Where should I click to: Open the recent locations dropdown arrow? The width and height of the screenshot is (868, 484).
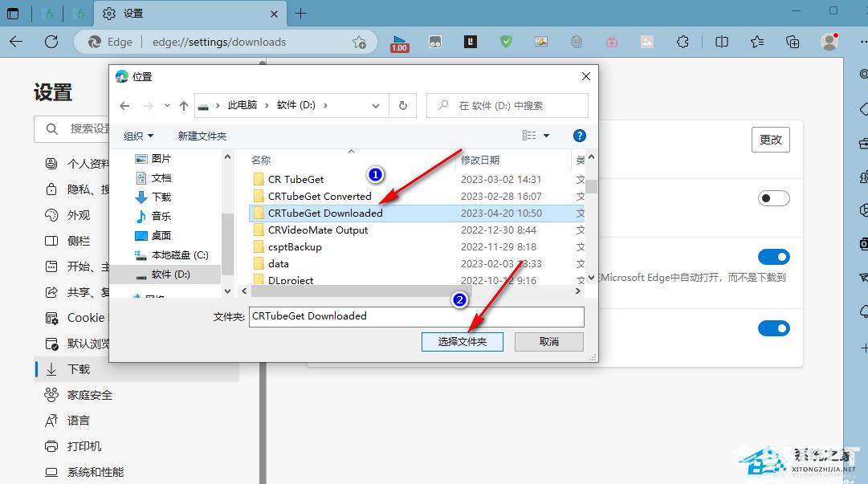coord(167,106)
